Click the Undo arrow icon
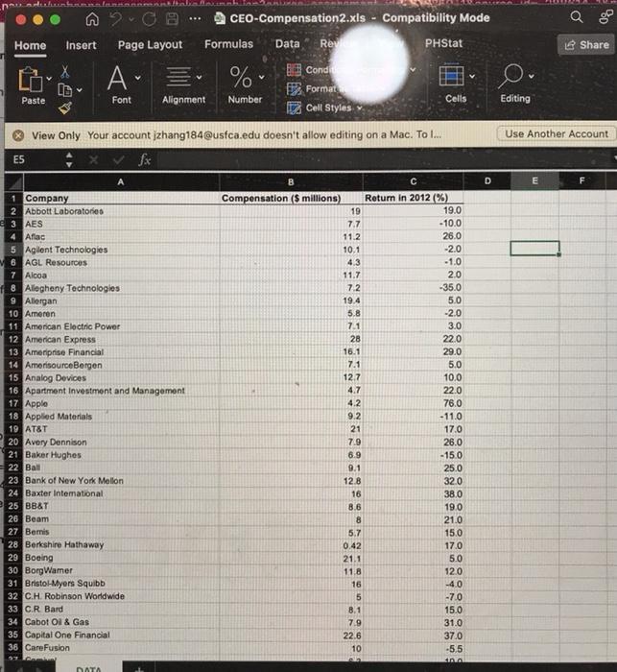Screen dimensions: 617x672 click(x=116, y=19)
